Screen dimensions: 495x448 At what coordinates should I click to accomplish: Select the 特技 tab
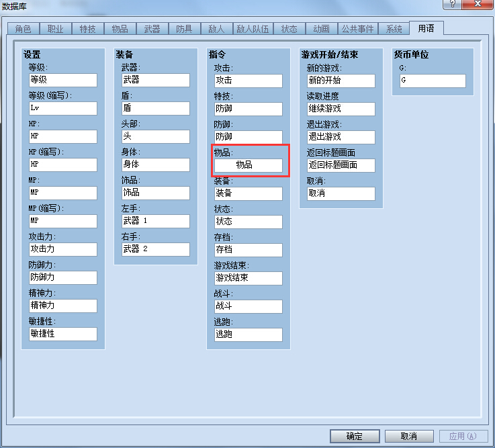88,29
